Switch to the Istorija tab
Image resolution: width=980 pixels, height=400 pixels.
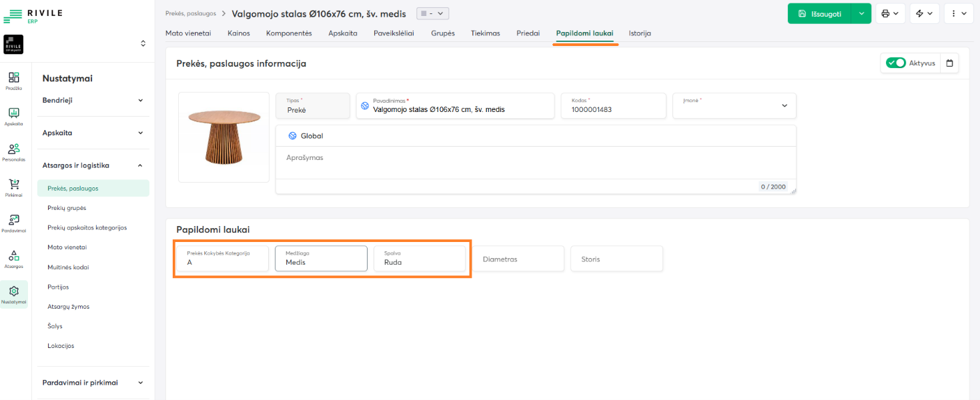tap(639, 33)
